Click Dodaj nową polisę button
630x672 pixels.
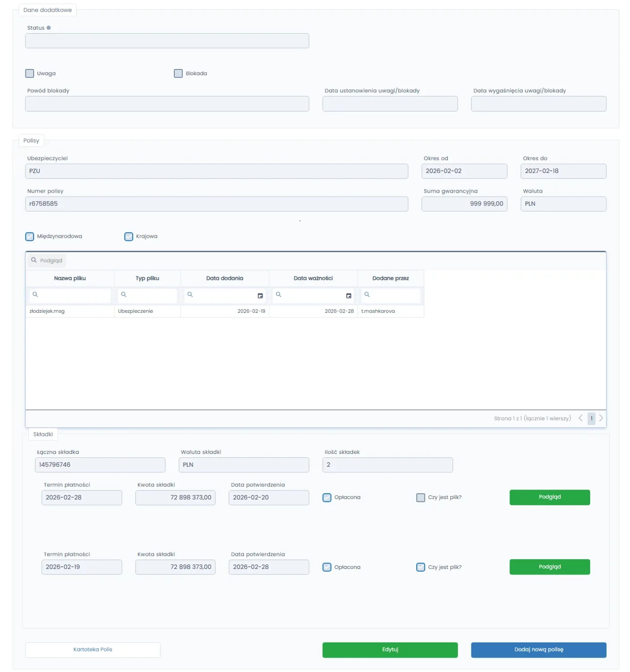[x=538, y=650]
